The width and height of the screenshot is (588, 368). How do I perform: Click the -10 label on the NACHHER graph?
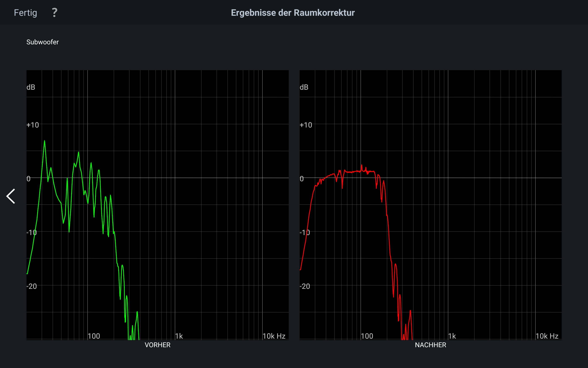(x=305, y=233)
